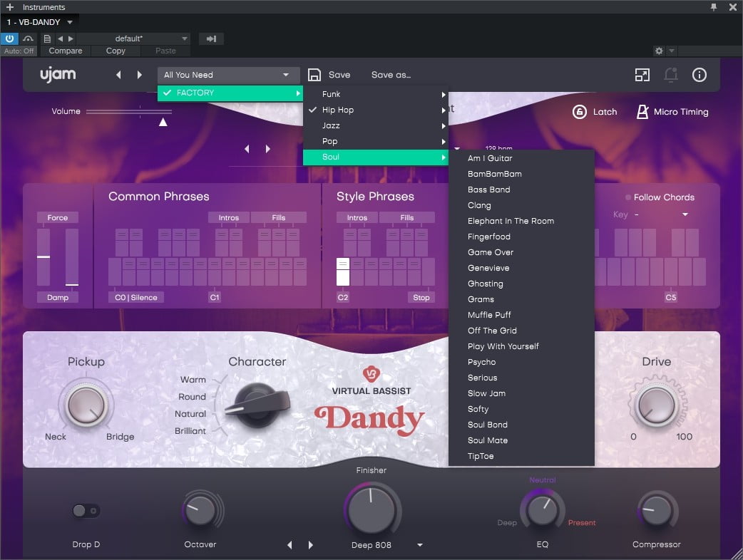
Task: Click the pin icon in title bar
Action: pos(714,7)
